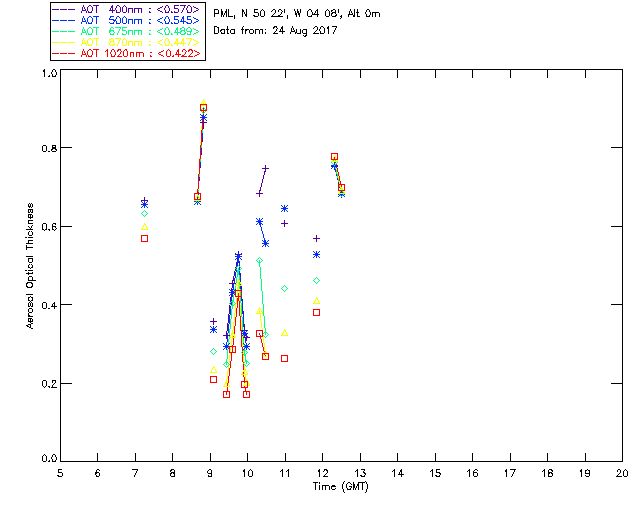640x512 pixels.
Task: Click the x-axis tick label '16'
Action: coord(472,473)
